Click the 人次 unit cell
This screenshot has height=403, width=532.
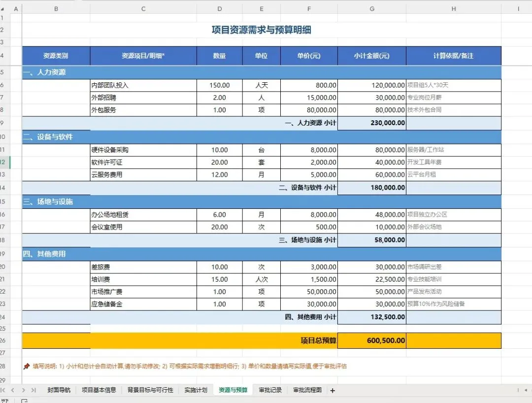click(261, 279)
